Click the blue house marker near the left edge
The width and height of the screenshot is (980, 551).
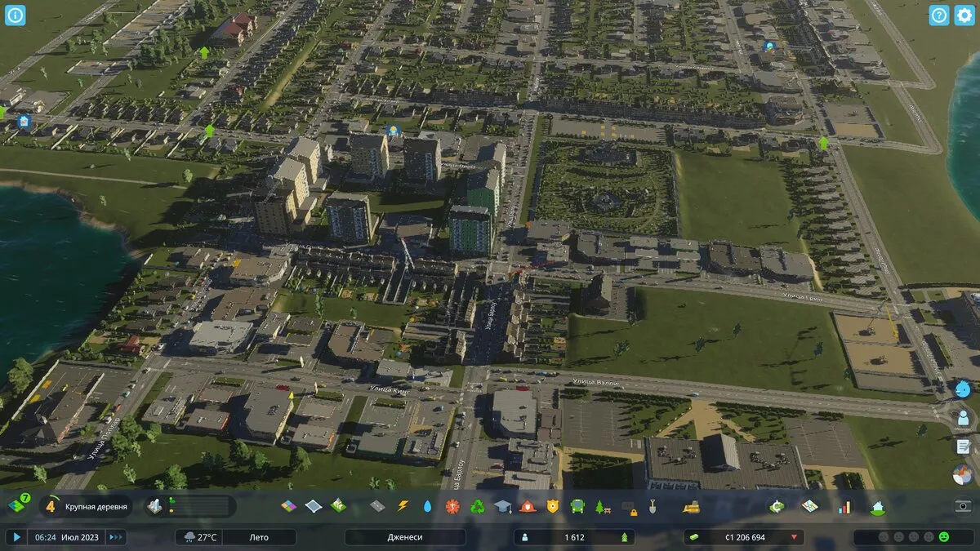click(24, 122)
